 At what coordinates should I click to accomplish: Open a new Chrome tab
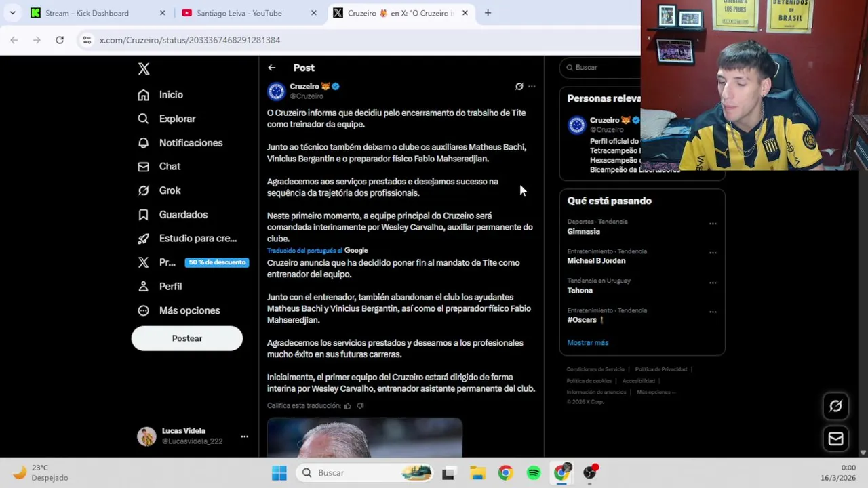(x=488, y=13)
